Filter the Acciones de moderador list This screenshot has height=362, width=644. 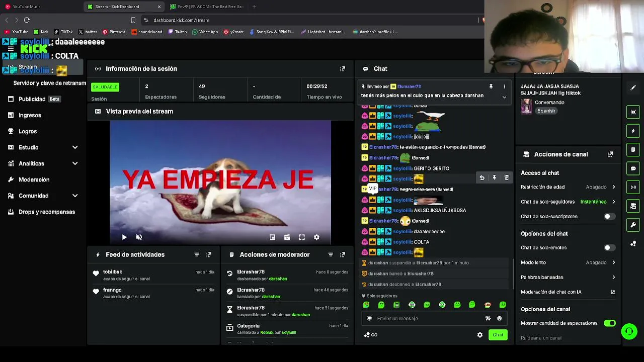click(331, 255)
